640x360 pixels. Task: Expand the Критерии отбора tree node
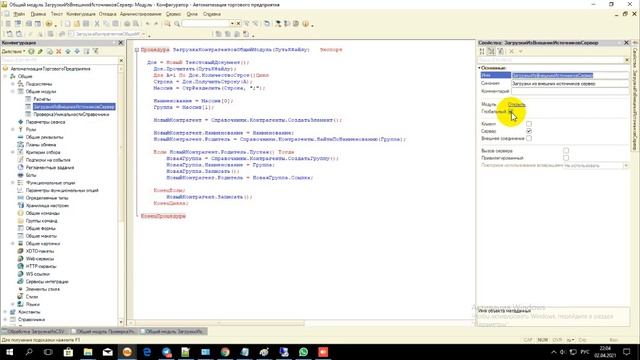[13, 152]
